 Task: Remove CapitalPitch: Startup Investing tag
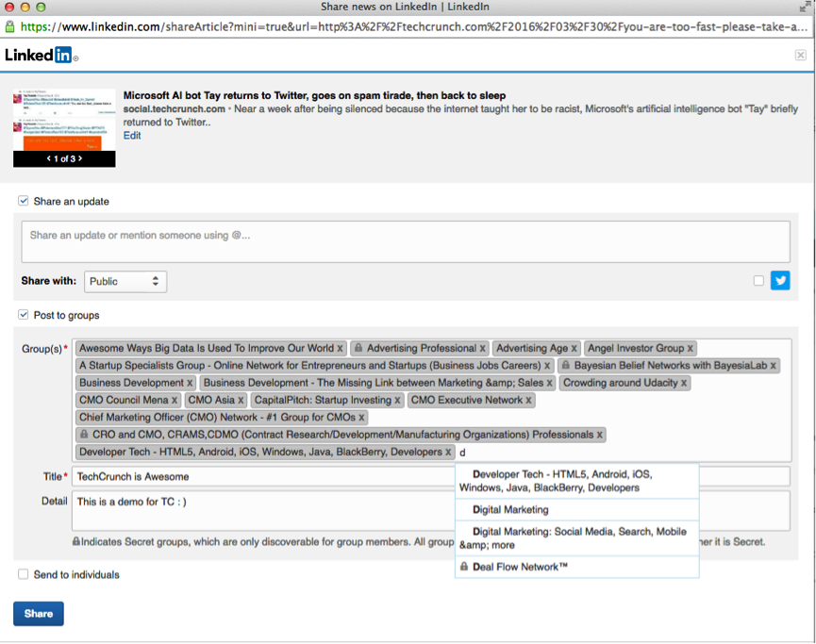point(397,401)
